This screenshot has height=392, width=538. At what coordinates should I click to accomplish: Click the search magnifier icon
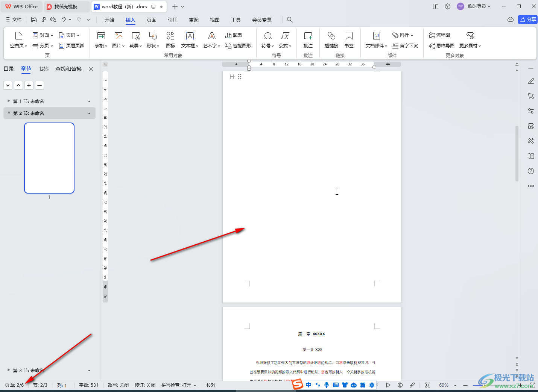coord(290,20)
